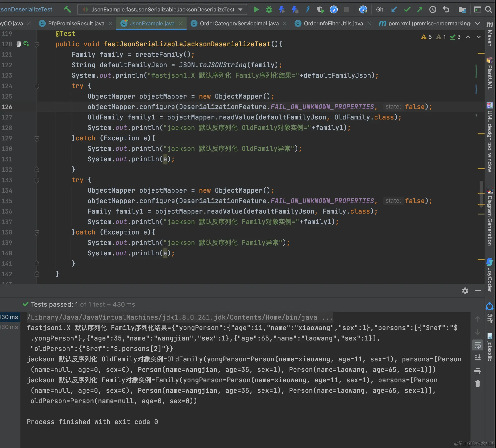The image size is (496, 448).
Task: Click the Build project hammer icon
Action: click(67, 9)
